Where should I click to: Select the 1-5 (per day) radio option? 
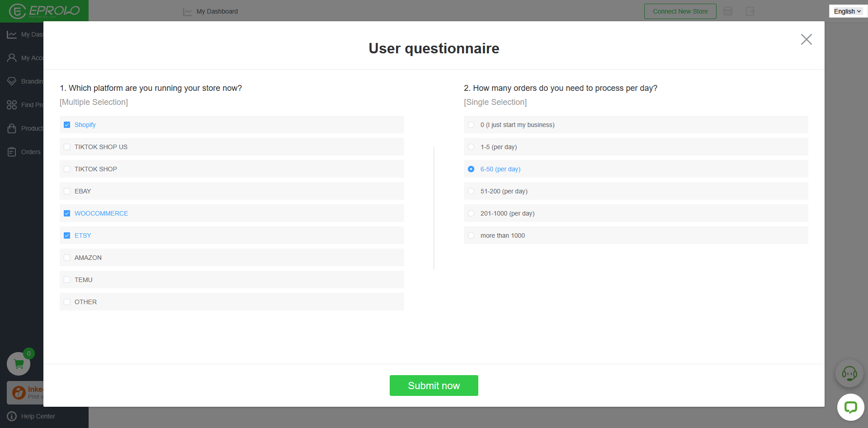tap(471, 147)
